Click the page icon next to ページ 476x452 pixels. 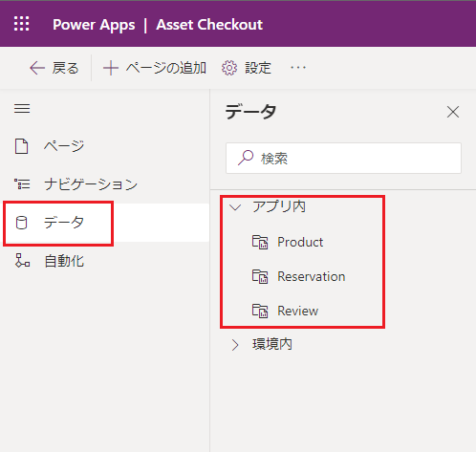coord(21,146)
